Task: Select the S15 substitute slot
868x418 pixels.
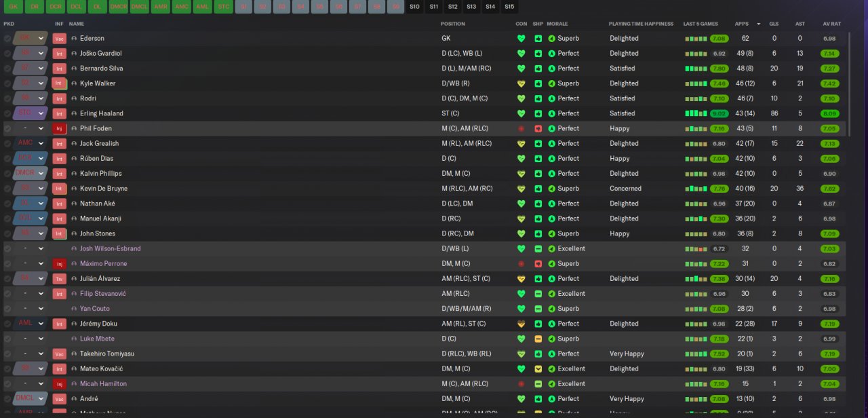Action: [x=509, y=7]
